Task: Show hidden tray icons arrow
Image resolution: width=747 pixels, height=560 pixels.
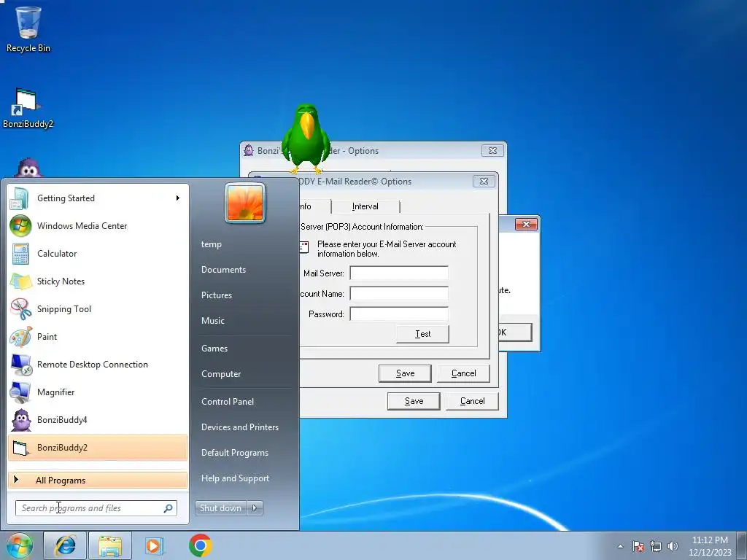Action: click(x=620, y=546)
